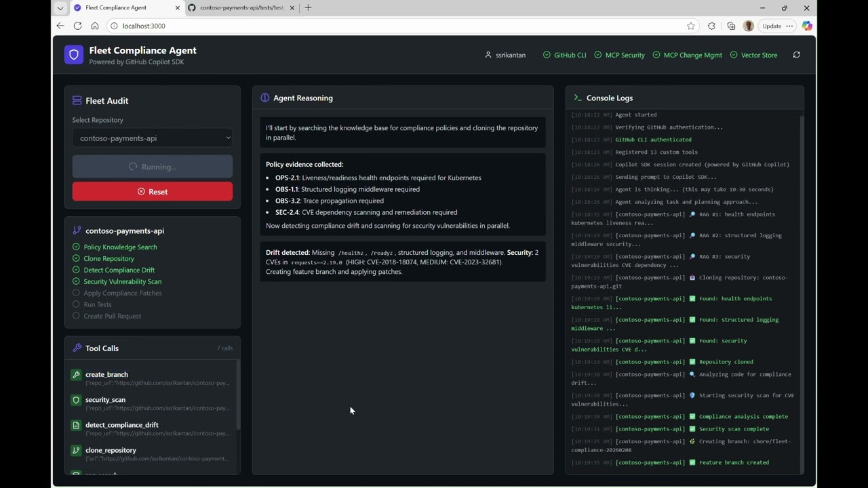Screen dimensions: 868x488
Task: Open browser extensions puzzle icon
Action: pyautogui.click(x=711, y=26)
